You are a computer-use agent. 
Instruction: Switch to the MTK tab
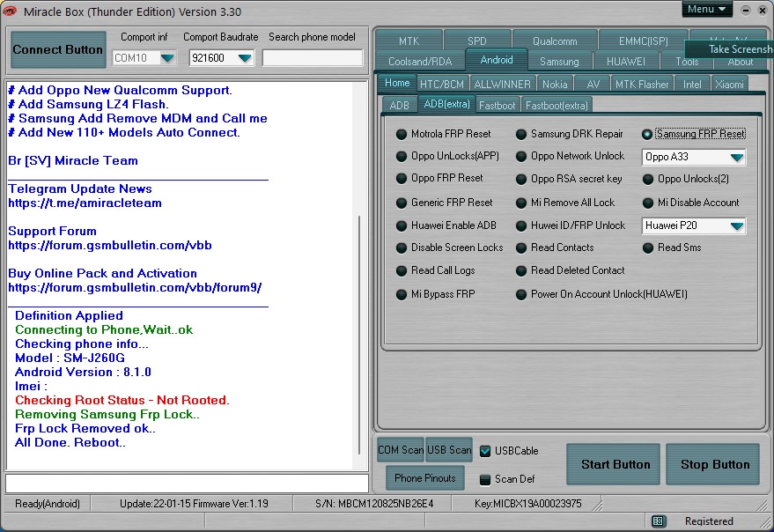point(409,41)
